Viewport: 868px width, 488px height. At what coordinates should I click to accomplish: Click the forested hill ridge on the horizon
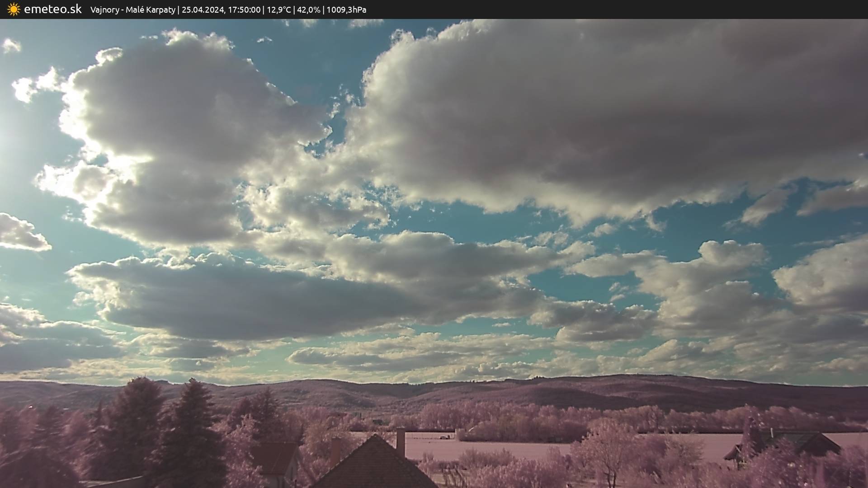coord(588,389)
